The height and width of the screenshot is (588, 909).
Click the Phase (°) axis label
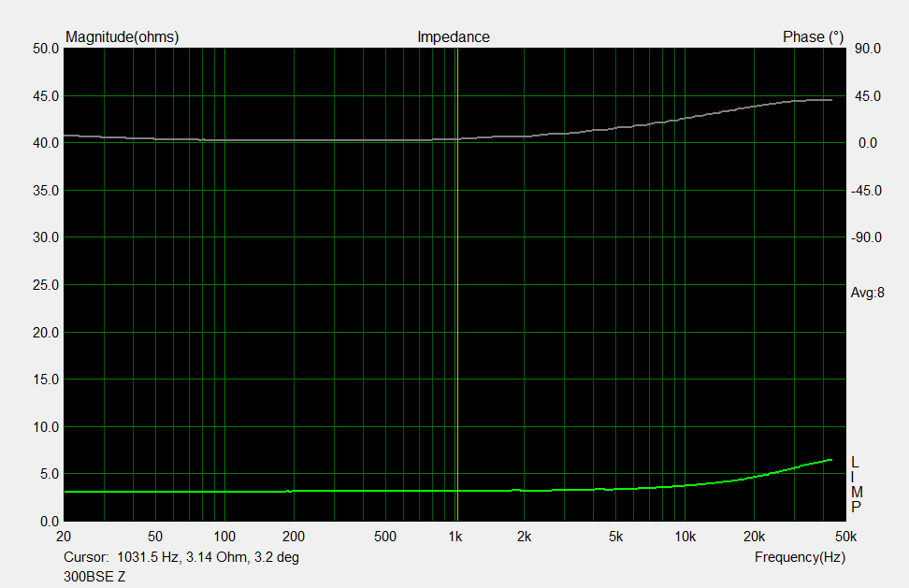814,37
